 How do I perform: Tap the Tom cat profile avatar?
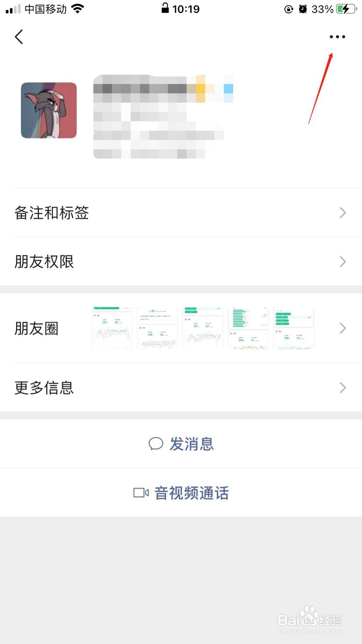[49, 110]
